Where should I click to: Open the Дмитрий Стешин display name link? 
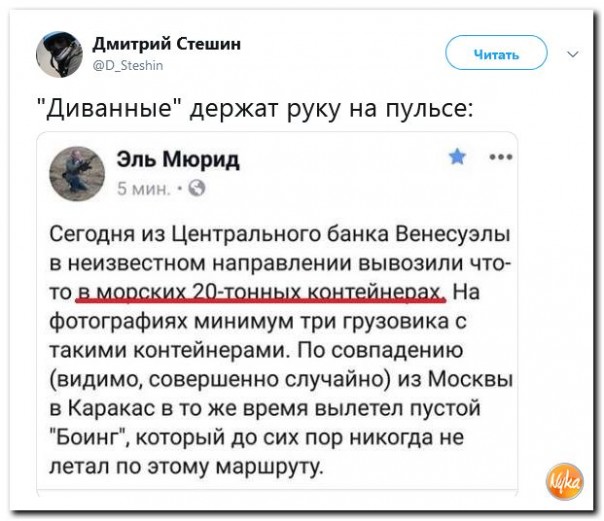coord(165,44)
